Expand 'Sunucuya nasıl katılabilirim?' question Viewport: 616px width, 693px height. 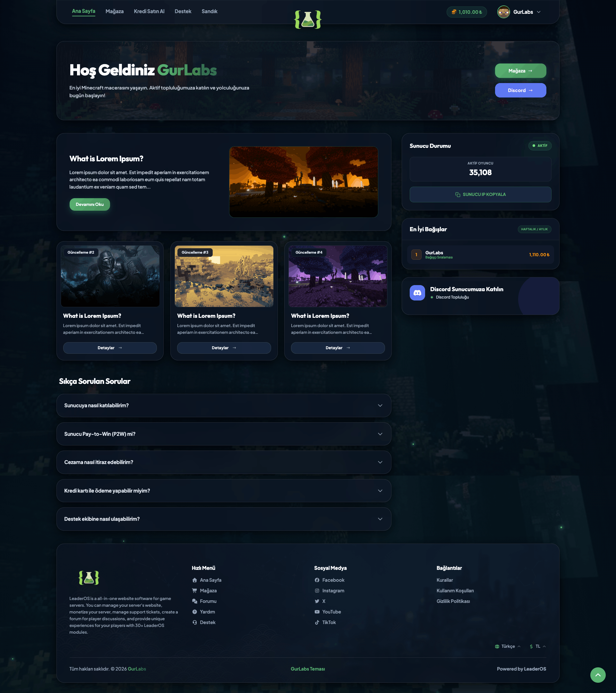pyautogui.click(x=224, y=405)
